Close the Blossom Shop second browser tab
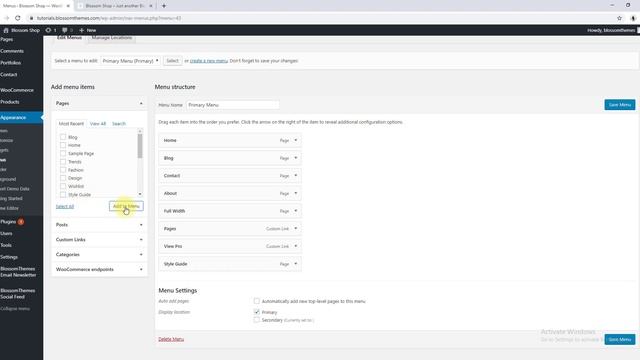Viewport: 640px width, 360px height. click(x=151, y=6)
